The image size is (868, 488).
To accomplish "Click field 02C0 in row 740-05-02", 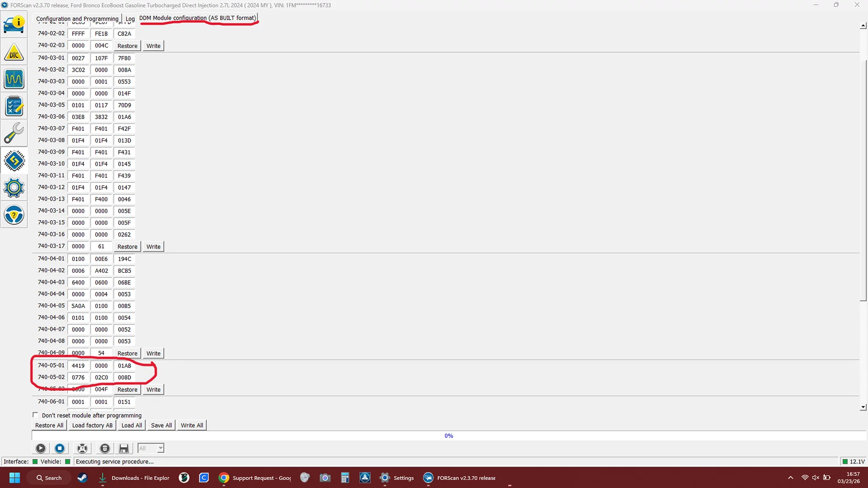I will [x=101, y=377].
